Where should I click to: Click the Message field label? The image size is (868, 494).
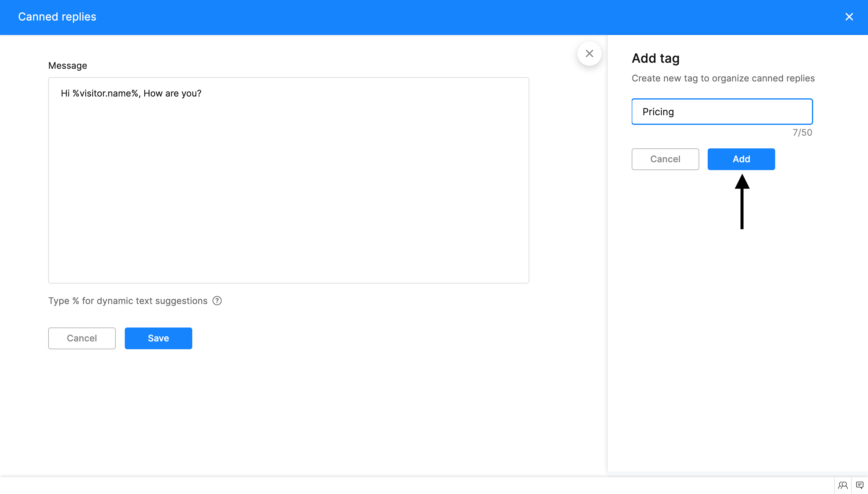coord(68,65)
